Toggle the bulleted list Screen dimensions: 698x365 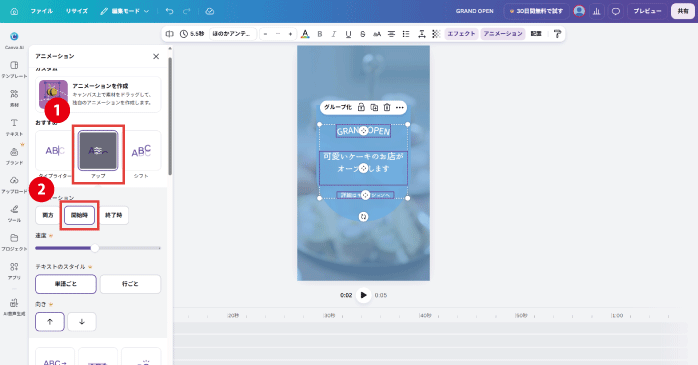[x=406, y=34]
